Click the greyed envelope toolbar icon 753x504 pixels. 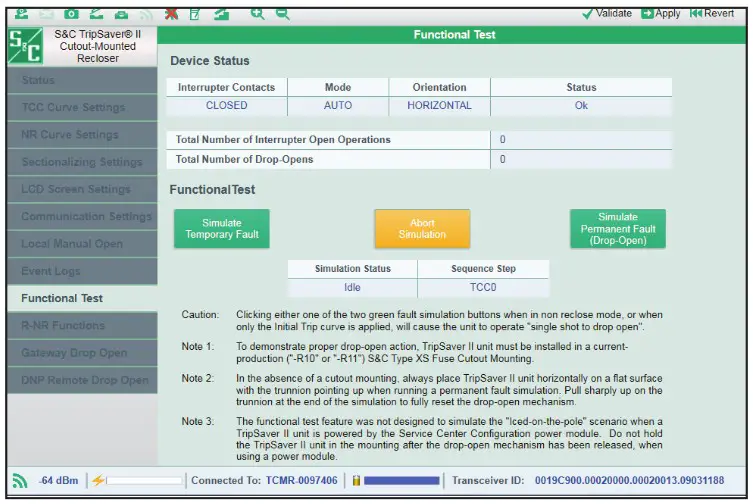coord(47,14)
